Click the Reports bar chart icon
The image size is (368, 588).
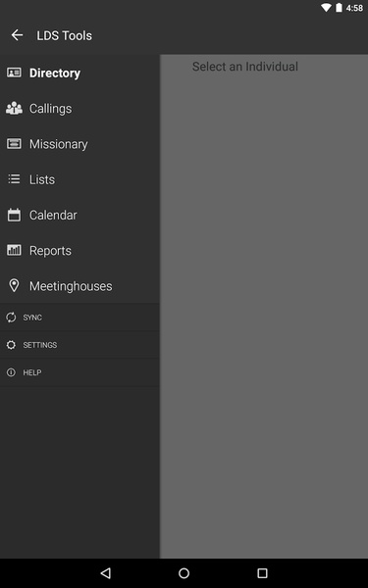[x=14, y=250]
